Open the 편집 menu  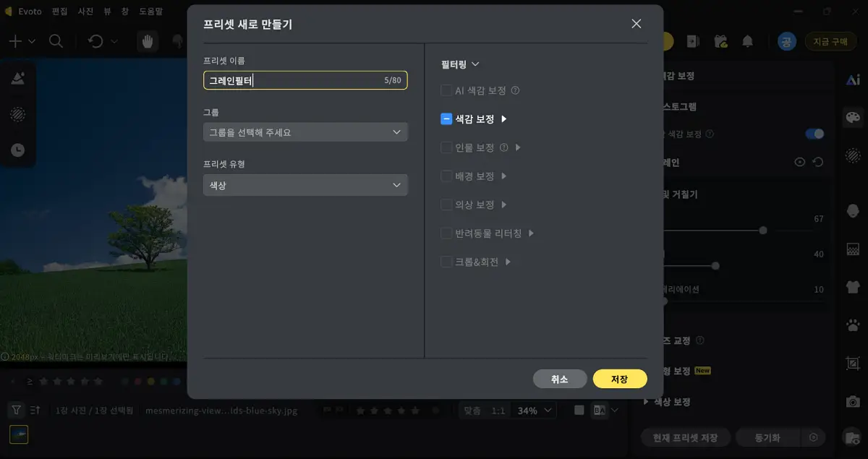[x=61, y=12]
